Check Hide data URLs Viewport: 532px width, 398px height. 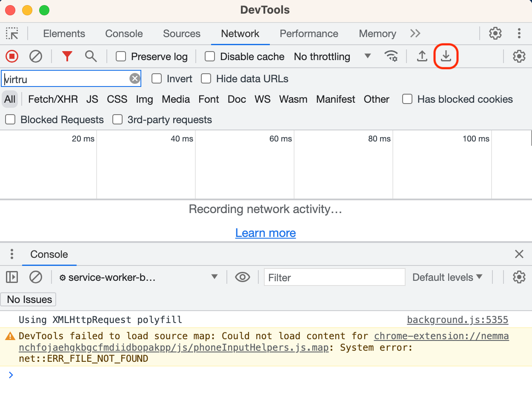tap(206, 79)
